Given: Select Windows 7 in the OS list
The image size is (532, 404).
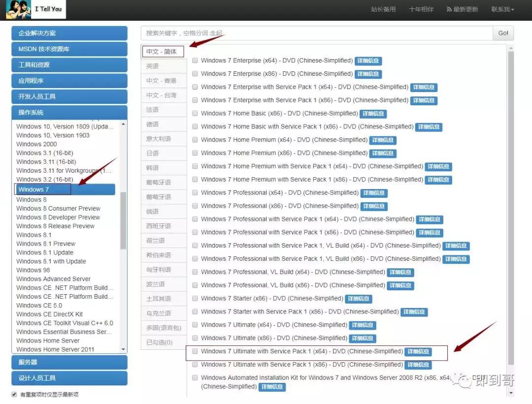Looking at the screenshot, I should click(x=65, y=189).
